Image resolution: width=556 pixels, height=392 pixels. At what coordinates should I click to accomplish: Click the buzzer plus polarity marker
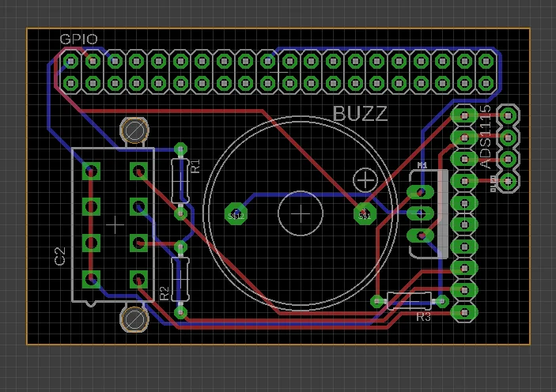pyautogui.click(x=365, y=180)
